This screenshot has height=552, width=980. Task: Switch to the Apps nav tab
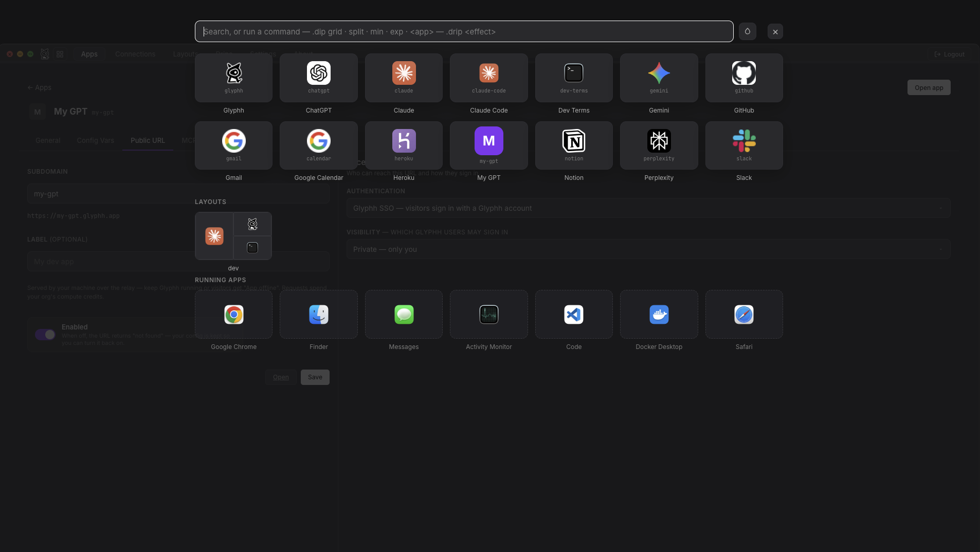89,54
